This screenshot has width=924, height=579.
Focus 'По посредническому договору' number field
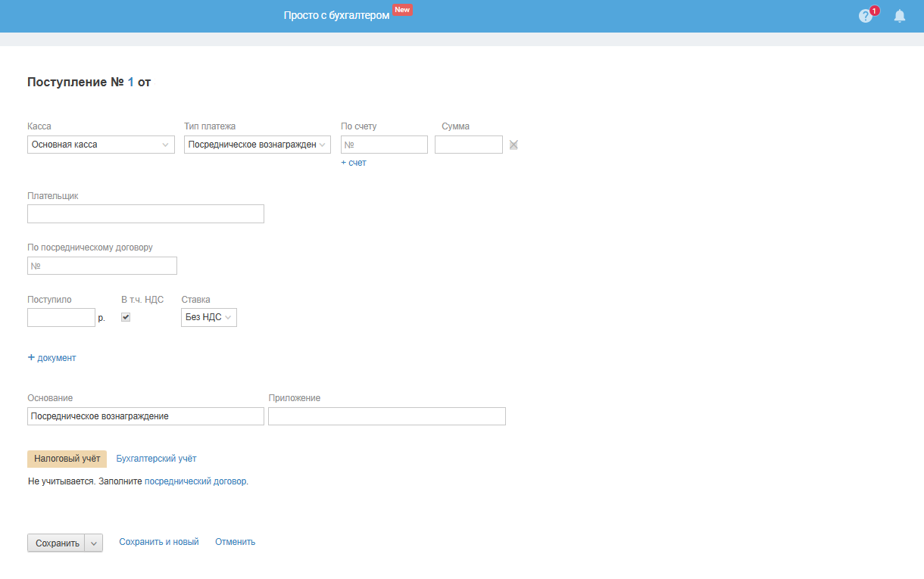102,266
